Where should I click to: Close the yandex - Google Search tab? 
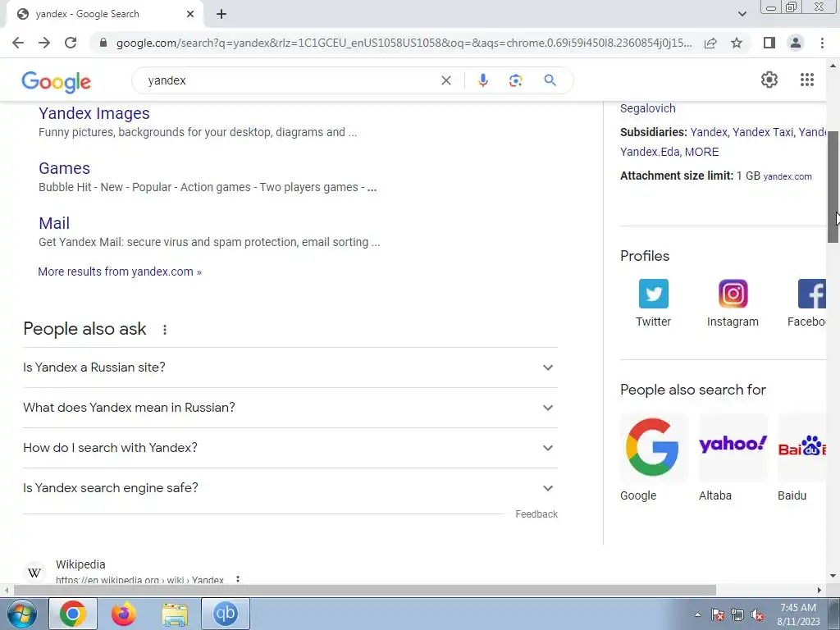pos(190,15)
